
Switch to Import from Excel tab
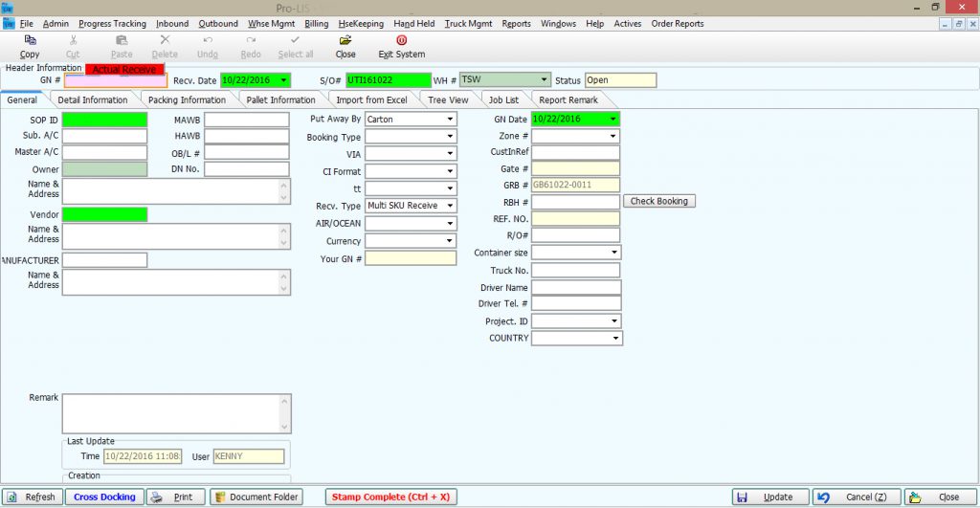pyautogui.click(x=371, y=100)
